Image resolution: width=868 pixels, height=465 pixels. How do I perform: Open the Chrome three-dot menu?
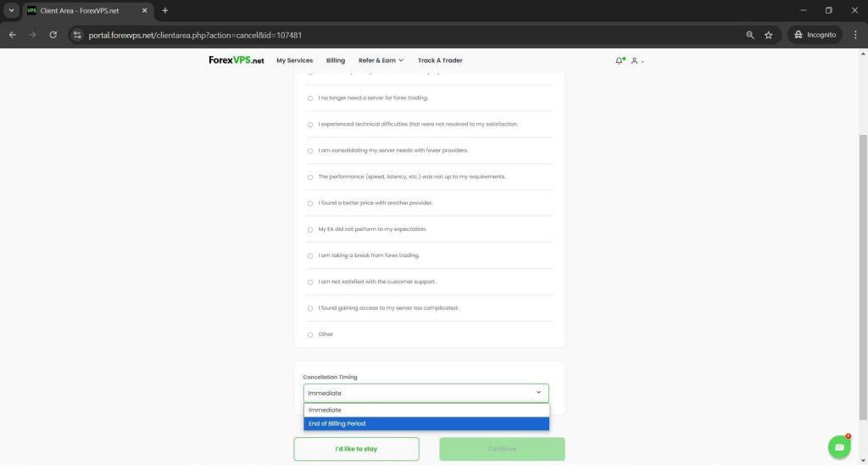(x=856, y=35)
